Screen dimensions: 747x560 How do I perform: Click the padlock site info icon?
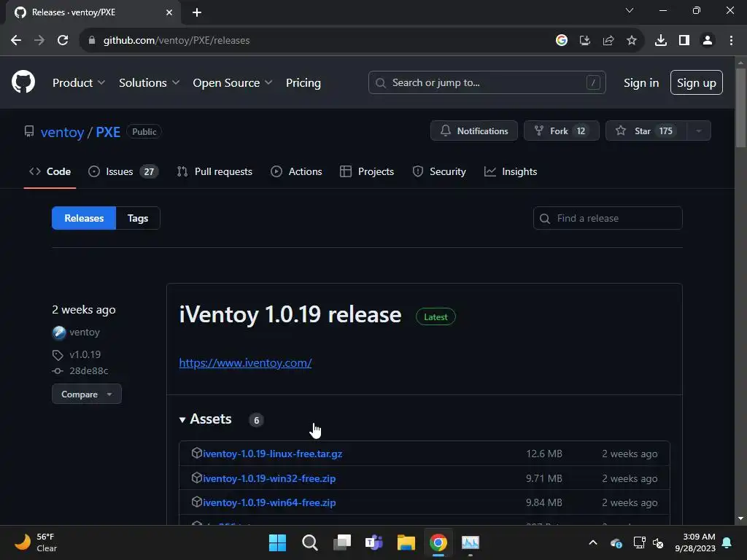point(91,41)
